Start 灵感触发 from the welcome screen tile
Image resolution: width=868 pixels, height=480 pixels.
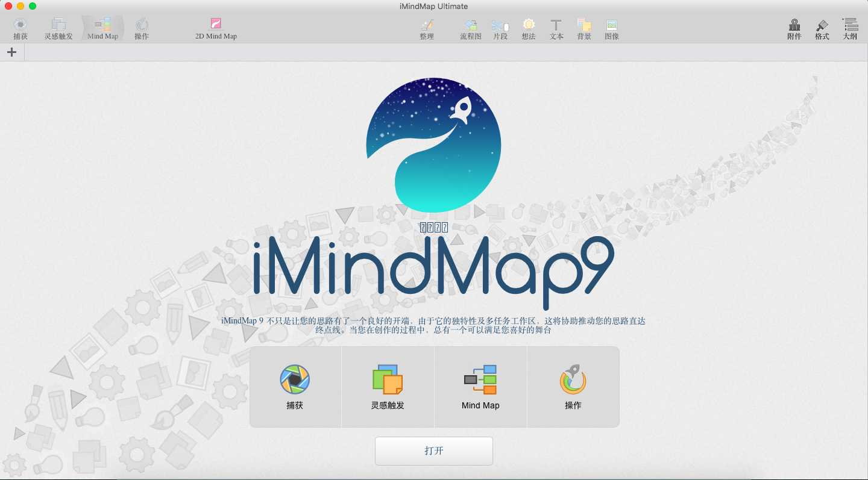(x=388, y=387)
